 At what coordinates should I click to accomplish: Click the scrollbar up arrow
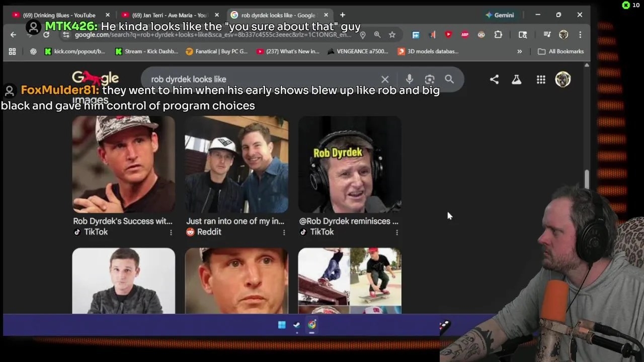click(x=587, y=65)
